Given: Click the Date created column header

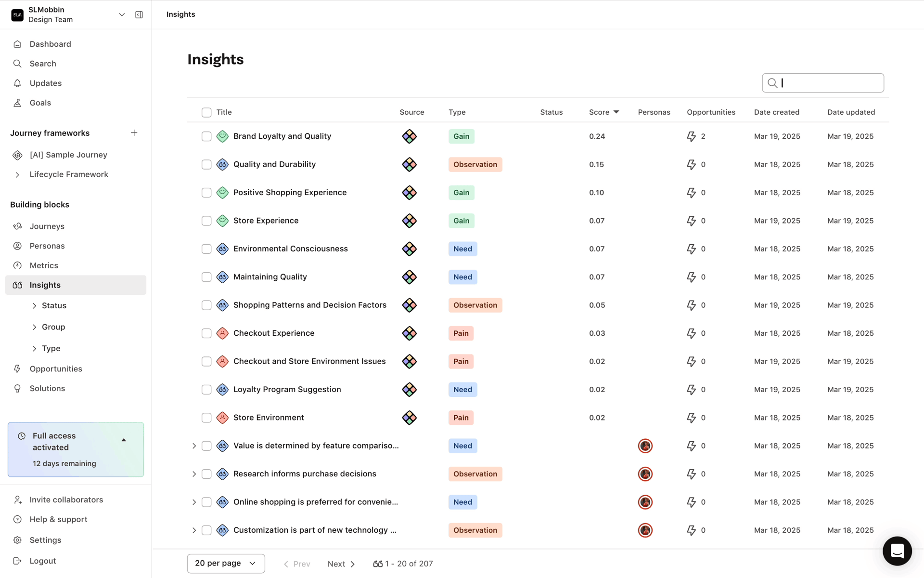Looking at the screenshot, I should coord(776,112).
